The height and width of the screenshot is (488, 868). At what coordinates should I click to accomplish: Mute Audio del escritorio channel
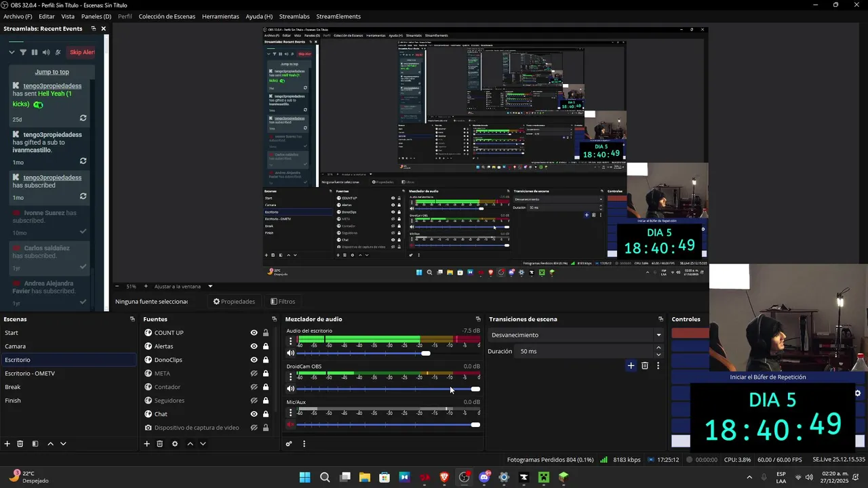coord(291,353)
